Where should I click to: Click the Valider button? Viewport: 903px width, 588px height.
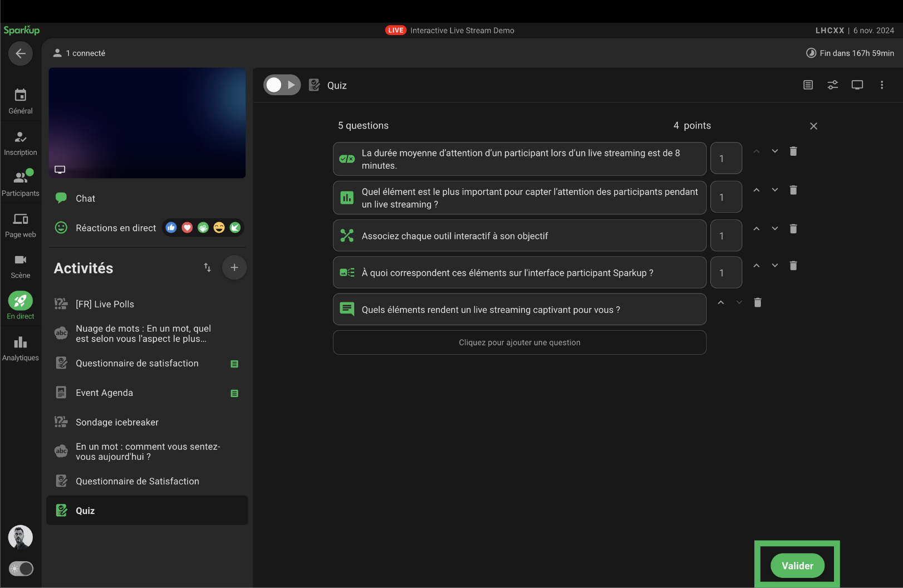pos(797,566)
